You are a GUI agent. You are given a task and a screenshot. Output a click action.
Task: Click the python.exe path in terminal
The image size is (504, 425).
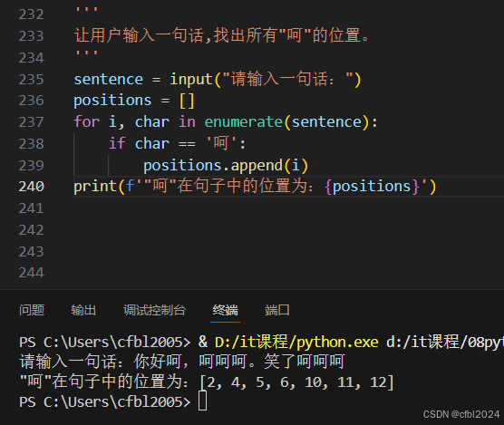296,343
